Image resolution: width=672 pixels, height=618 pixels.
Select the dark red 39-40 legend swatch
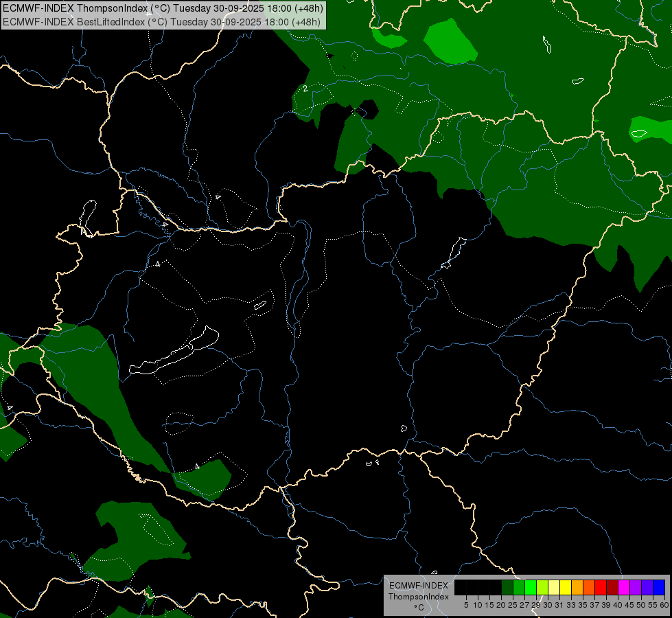tap(612, 587)
